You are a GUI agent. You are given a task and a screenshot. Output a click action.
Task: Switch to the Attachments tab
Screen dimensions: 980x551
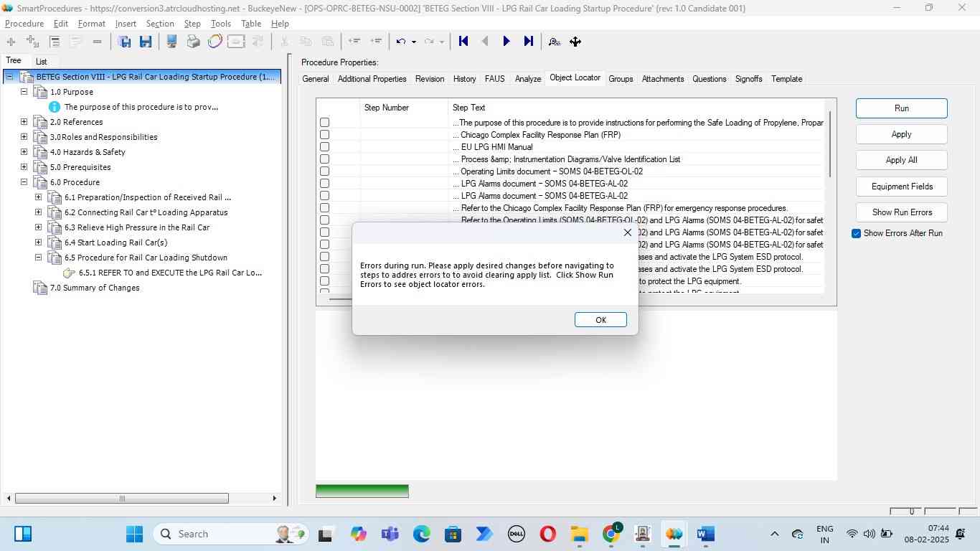663,79
